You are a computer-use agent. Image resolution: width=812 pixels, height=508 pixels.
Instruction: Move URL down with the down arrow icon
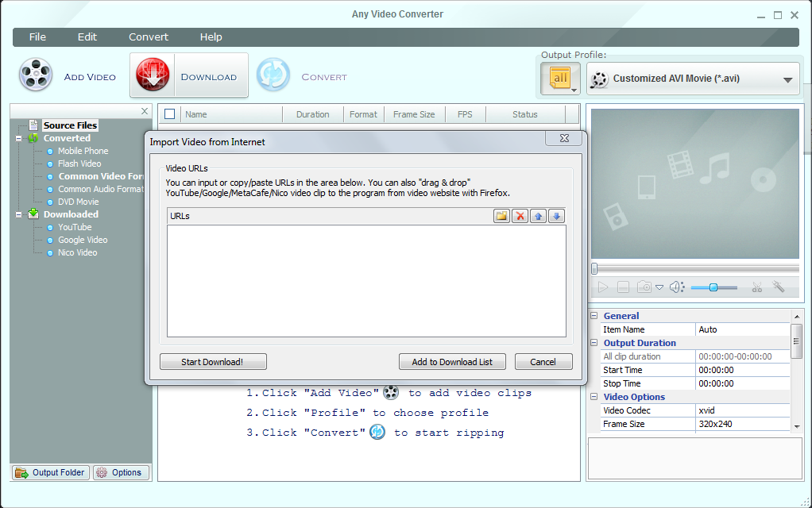click(x=556, y=216)
